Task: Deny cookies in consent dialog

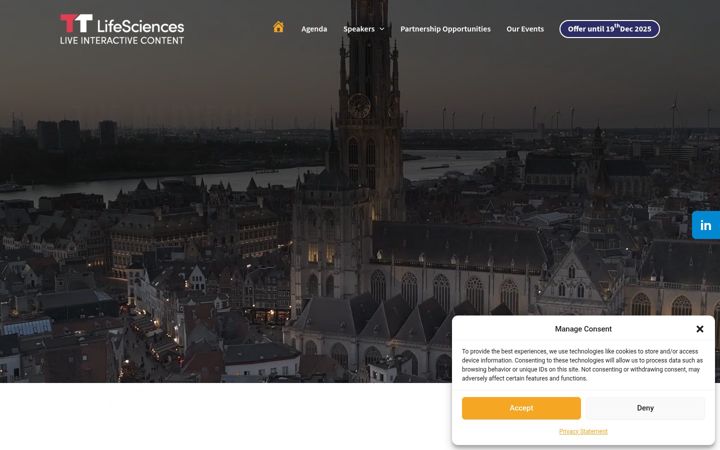Action: click(x=645, y=408)
